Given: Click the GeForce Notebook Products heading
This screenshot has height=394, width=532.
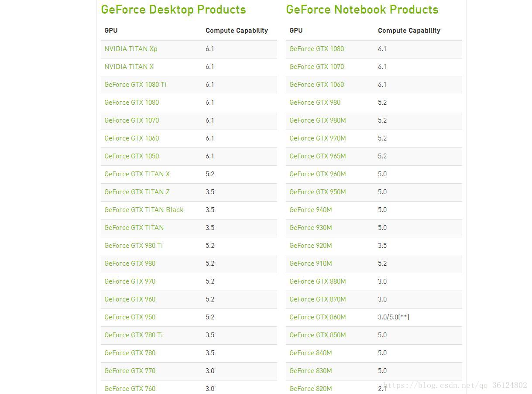Looking at the screenshot, I should 362,10.
